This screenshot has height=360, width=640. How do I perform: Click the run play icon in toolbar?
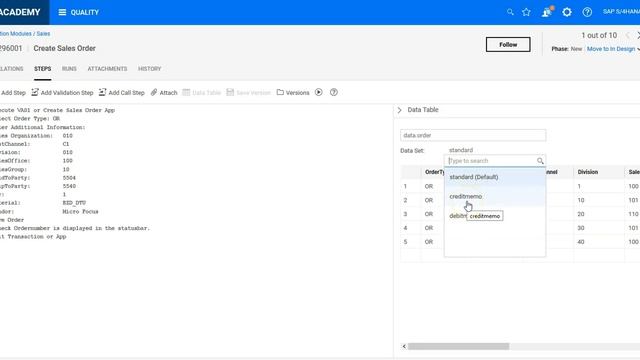pyautogui.click(x=319, y=92)
